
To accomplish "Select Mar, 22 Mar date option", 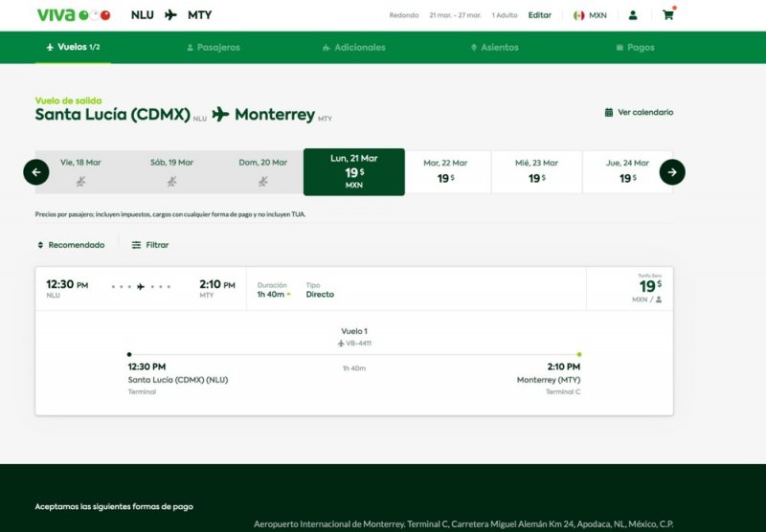I will (x=445, y=172).
